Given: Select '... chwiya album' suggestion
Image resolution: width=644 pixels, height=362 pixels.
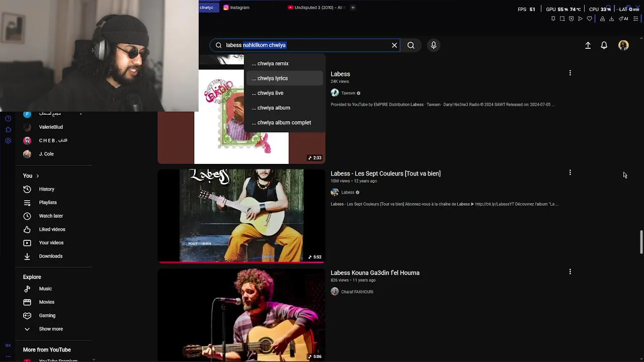Looking at the screenshot, I should point(285,108).
